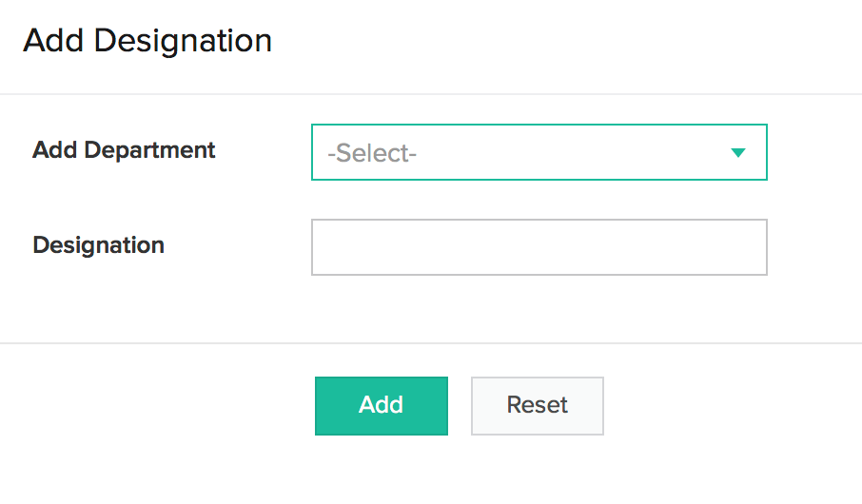Focus the empty Designation input box

[x=539, y=247]
